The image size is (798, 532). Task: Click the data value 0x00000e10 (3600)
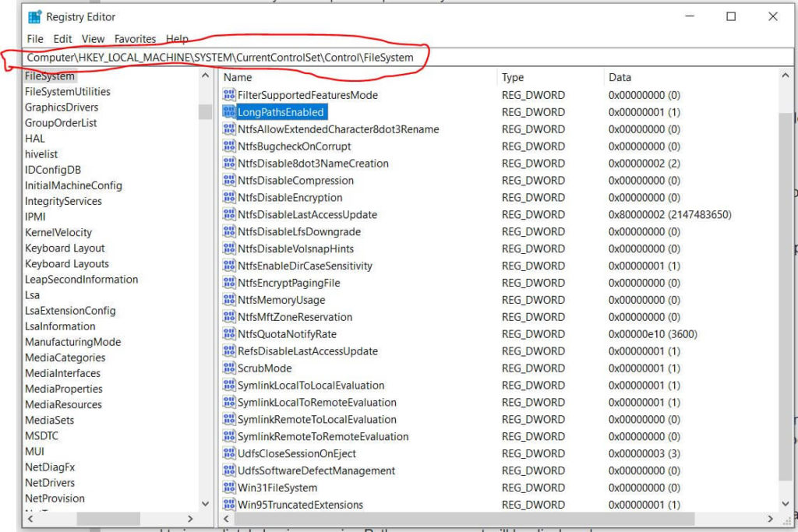(652, 333)
